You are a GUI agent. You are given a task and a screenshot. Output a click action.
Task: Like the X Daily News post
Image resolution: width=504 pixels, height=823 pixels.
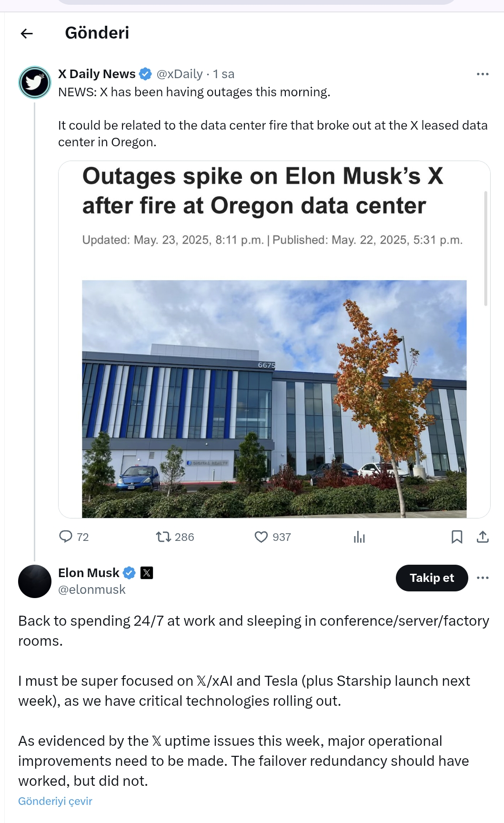tap(261, 537)
